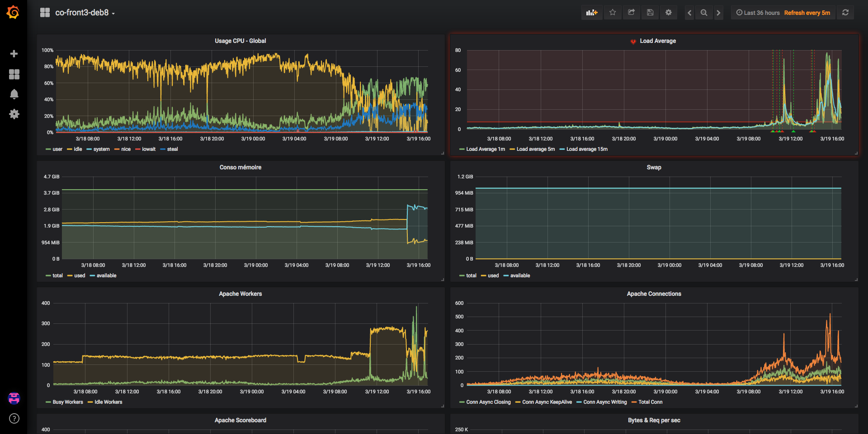The height and width of the screenshot is (434, 868).
Task: Star this dashboard as favorite
Action: (x=613, y=13)
